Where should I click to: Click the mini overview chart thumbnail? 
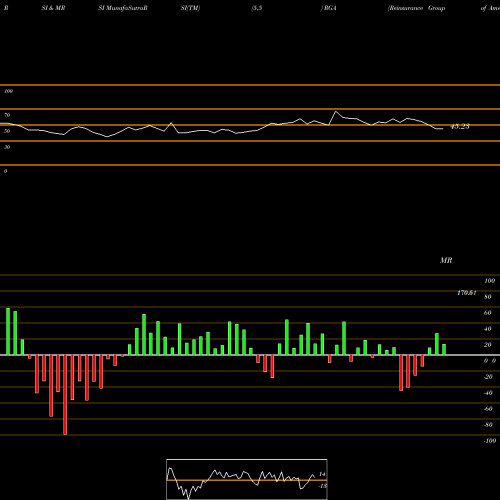coord(247,479)
